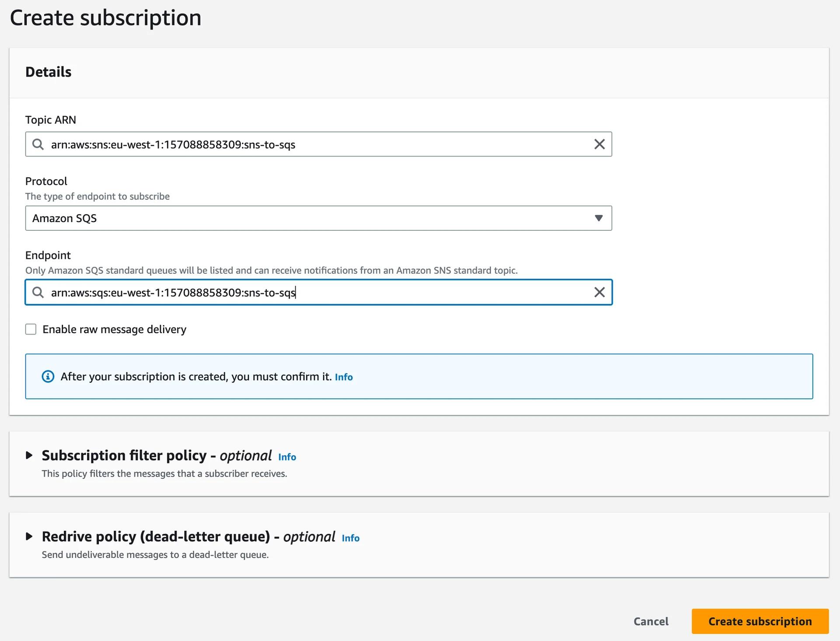Expand Redrive policy dead-letter queue triangle

pos(29,536)
